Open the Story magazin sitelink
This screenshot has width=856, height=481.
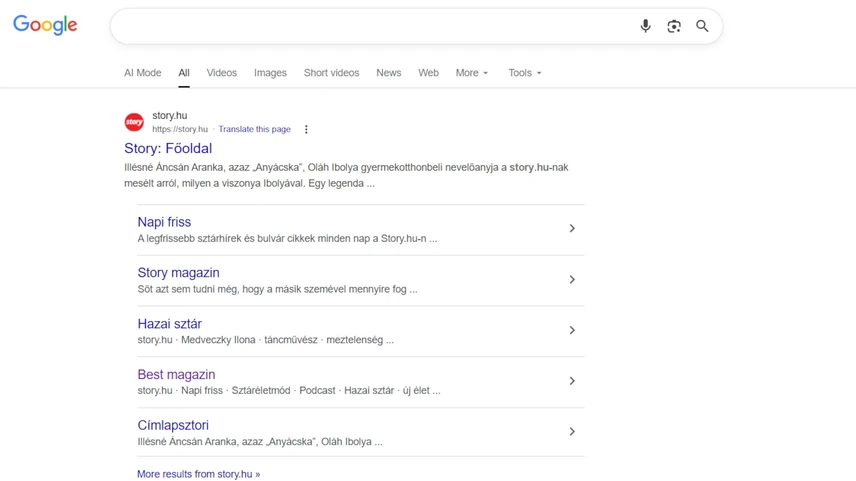[179, 272]
